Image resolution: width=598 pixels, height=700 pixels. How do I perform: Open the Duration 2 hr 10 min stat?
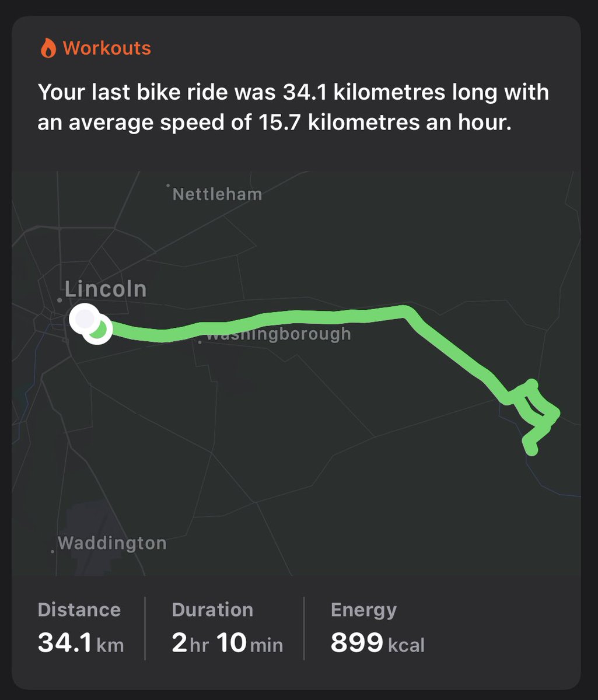pos(227,643)
